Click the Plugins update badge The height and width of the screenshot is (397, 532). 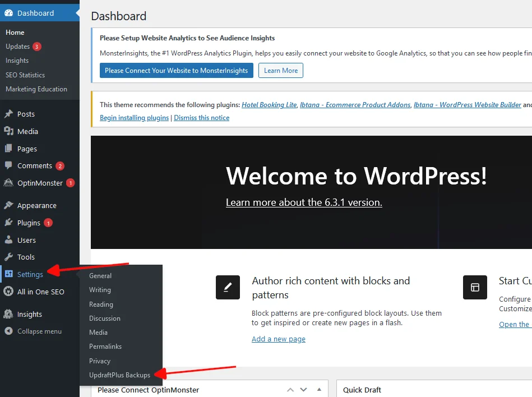(x=48, y=223)
